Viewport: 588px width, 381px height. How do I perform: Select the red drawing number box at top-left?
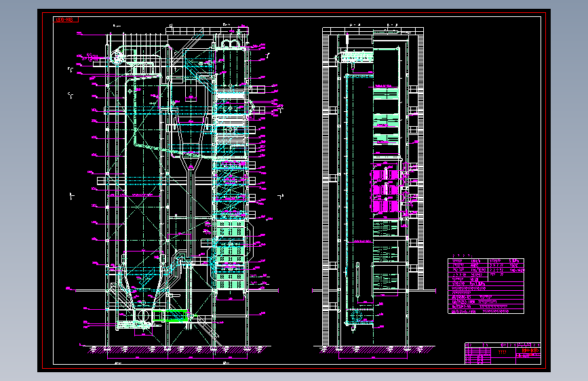tap(66, 20)
